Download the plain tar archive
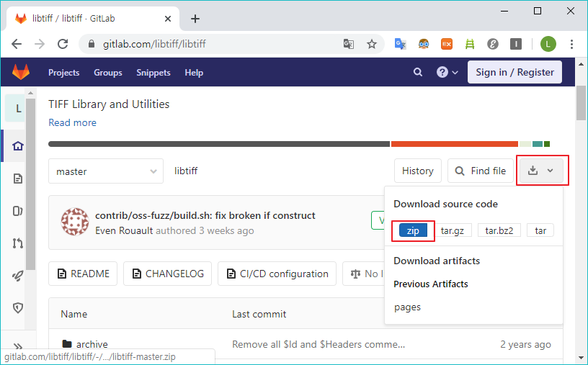The height and width of the screenshot is (365, 588). point(540,230)
